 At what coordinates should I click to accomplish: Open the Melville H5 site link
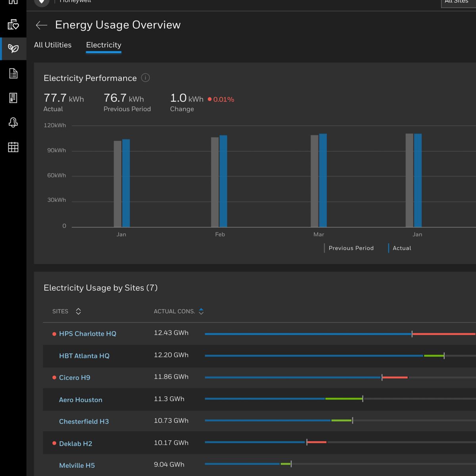[x=77, y=466]
